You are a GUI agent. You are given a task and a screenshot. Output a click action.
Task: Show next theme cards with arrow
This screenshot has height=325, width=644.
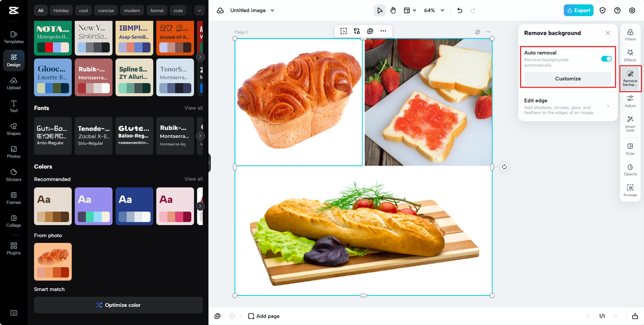200,57
